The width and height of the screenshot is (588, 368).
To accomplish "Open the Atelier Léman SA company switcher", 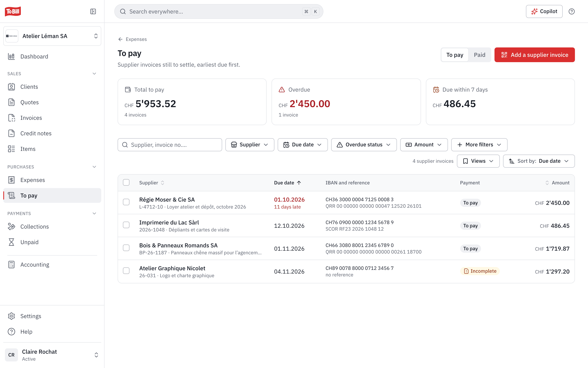I will coord(52,36).
